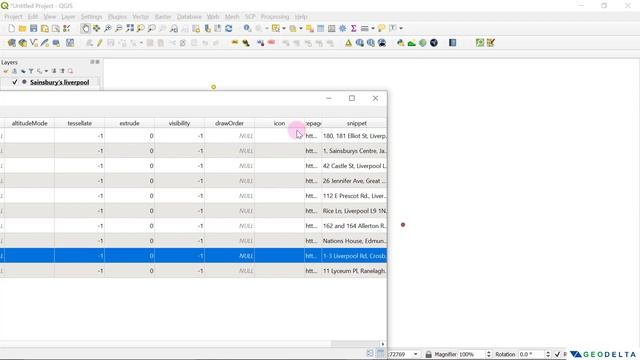Click the Zoom Full extent icon
The height and width of the screenshot is (360, 640).
(x=130, y=28)
